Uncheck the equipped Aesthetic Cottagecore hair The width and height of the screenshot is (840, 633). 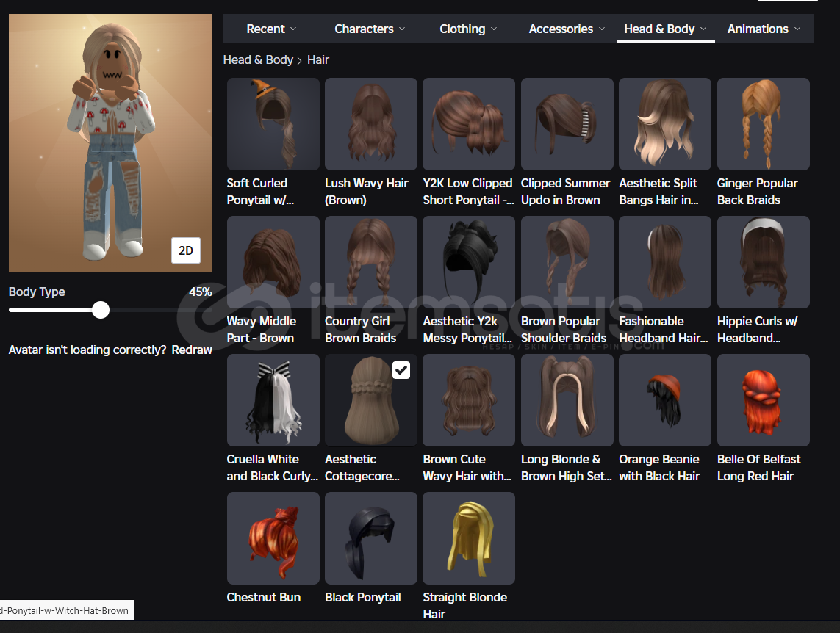click(x=401, y=370)
